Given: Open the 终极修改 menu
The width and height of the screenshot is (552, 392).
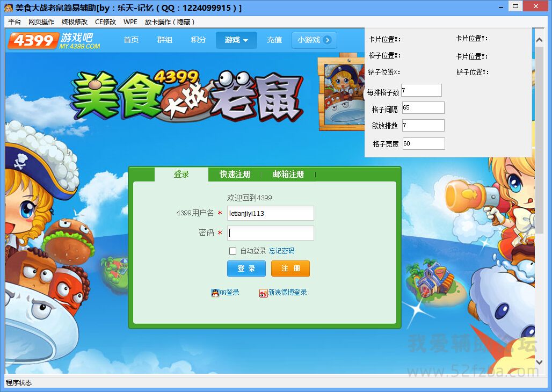Looking at the screenshot, I should click(x=74, y=22).
